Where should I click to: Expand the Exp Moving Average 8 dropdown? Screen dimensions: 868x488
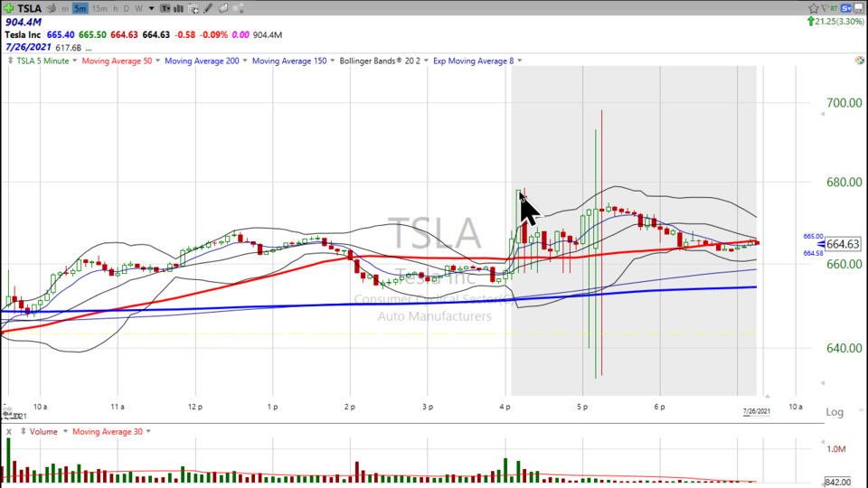point(519,61)
